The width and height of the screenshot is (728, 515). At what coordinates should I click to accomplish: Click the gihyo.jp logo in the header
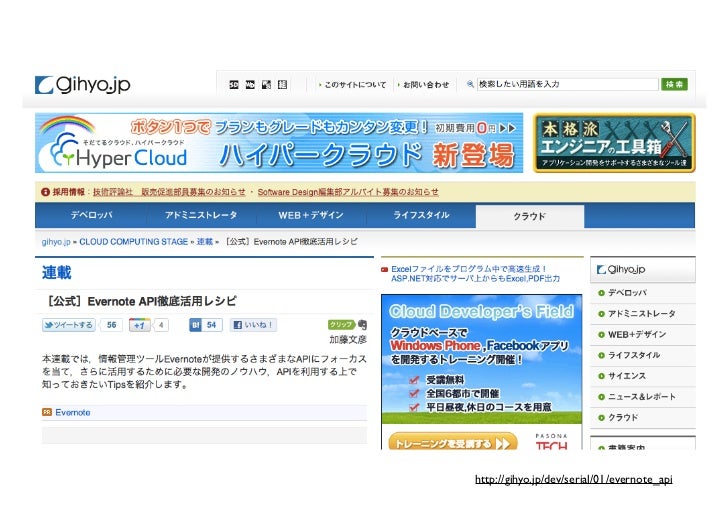pos(83,85)
